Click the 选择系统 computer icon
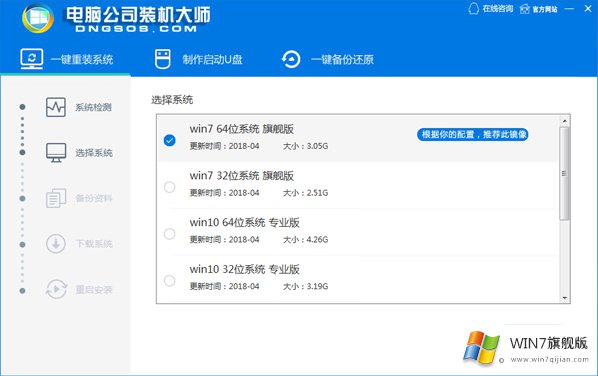 tap(56, 153)
